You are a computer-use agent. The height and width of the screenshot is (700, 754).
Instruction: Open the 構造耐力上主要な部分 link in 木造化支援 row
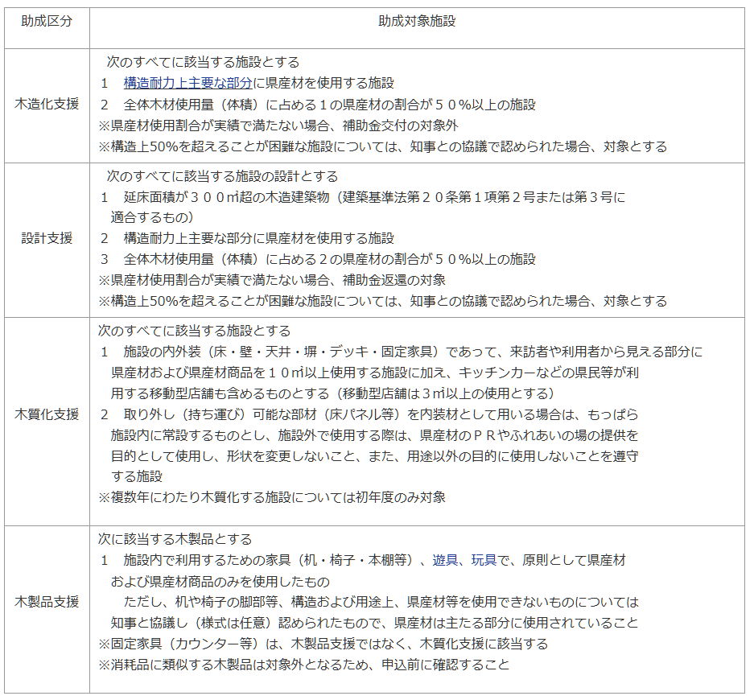[x=188, y=83]
